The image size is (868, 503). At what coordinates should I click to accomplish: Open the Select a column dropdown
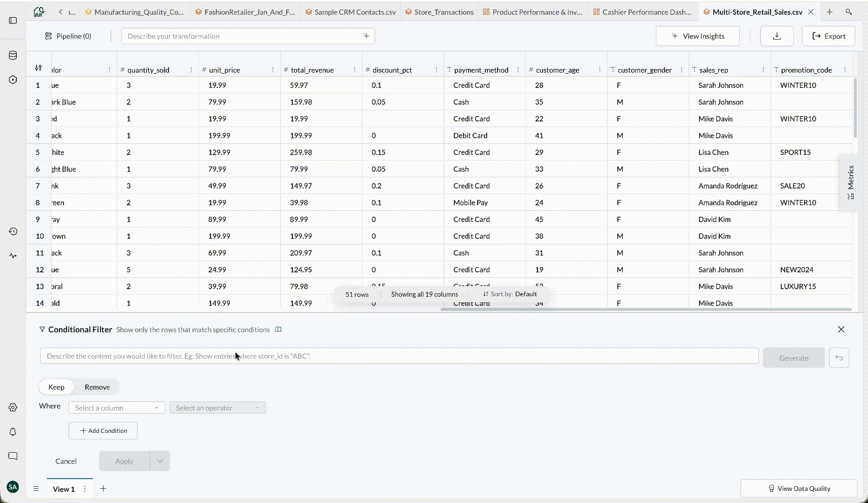pyautogui.click(x=116, y=408)
